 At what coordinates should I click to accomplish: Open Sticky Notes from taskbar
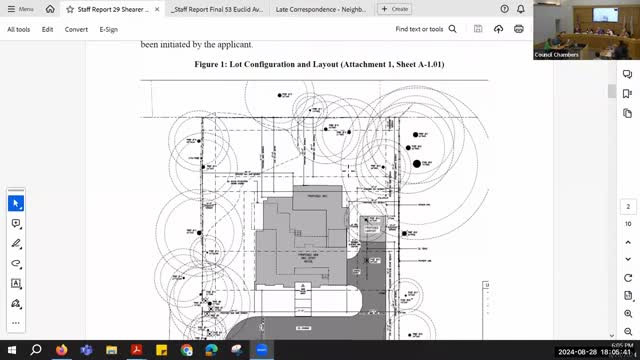(162, 350)
